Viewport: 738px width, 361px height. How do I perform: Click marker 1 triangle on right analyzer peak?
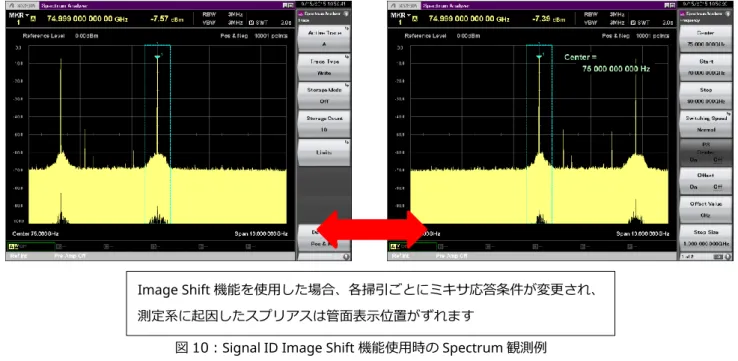[539, 57]
